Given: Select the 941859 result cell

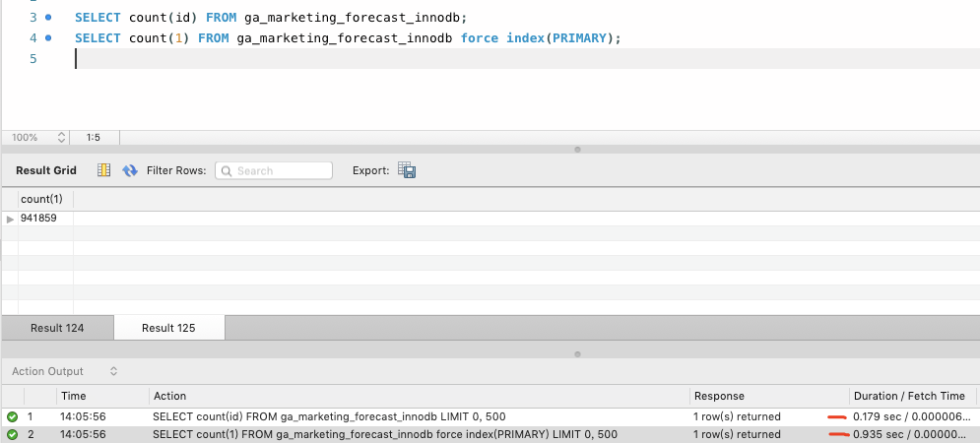Looking at the screenshot, I should (45, 219).
